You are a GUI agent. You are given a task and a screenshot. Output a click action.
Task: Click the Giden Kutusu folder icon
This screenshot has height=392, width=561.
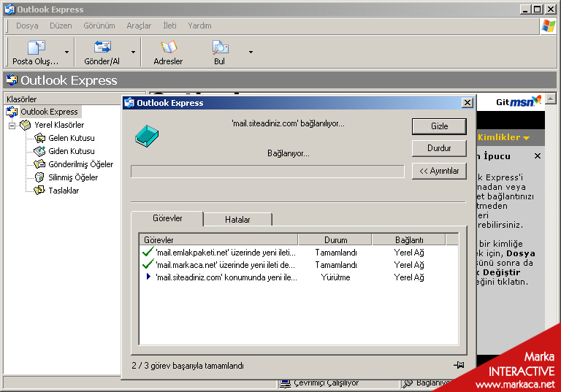39,151
